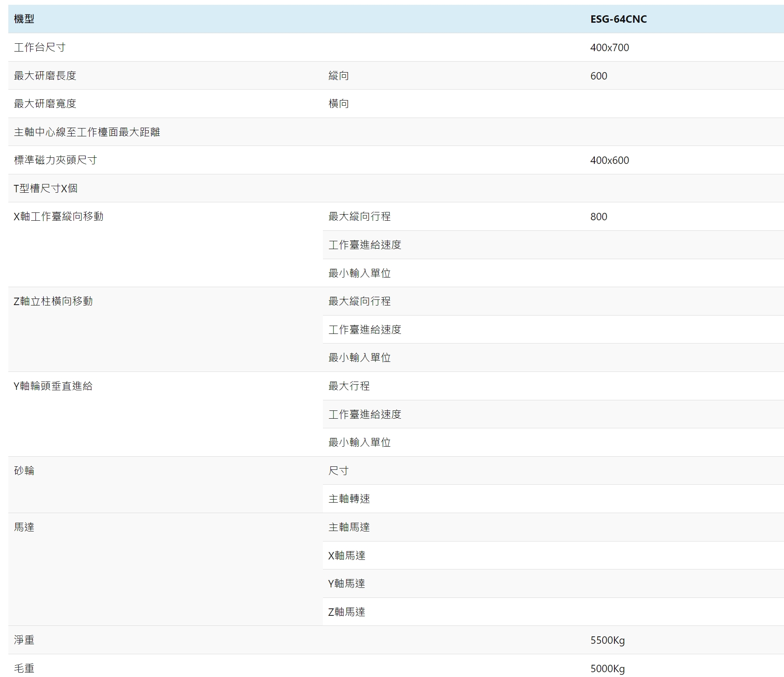Click the 馬達 group label
This screenshot has width=784, height=677.
[x=24, y=527]
